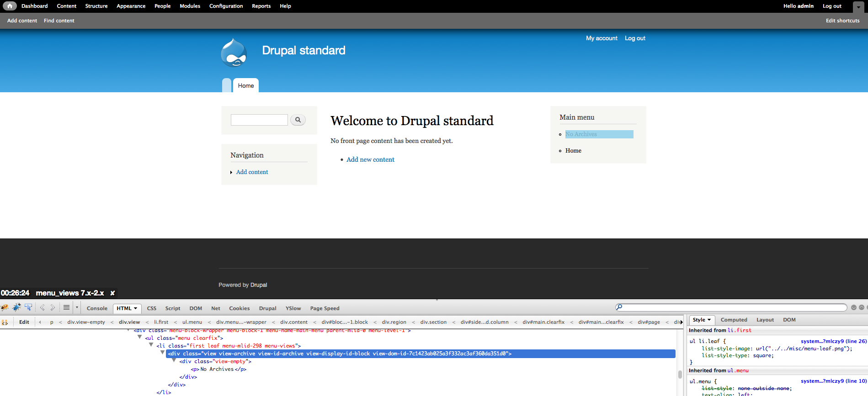The height and width of the screenshot is (396, 868).
Task: Click the search magnifier button in sidebar
Action: pyautogui.click(x=298, y=120)
